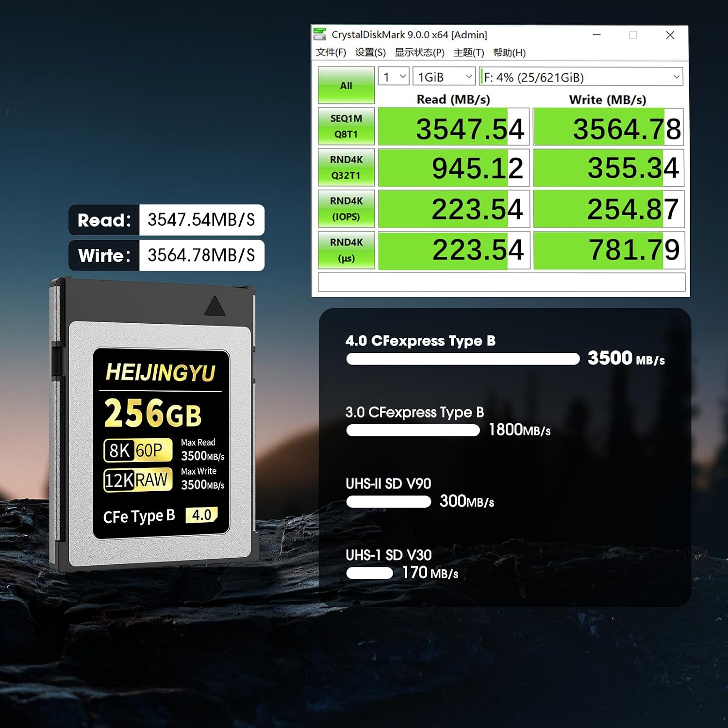Minimize the CrystalDiskMark window
The image size is (728, 728).
click(597, 35)
